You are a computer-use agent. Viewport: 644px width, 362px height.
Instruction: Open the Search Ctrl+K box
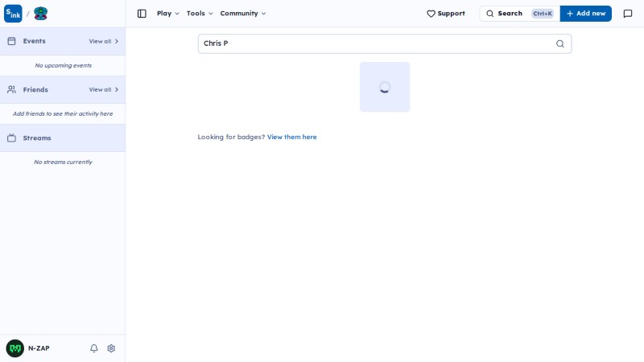click(x=519, y=14)
